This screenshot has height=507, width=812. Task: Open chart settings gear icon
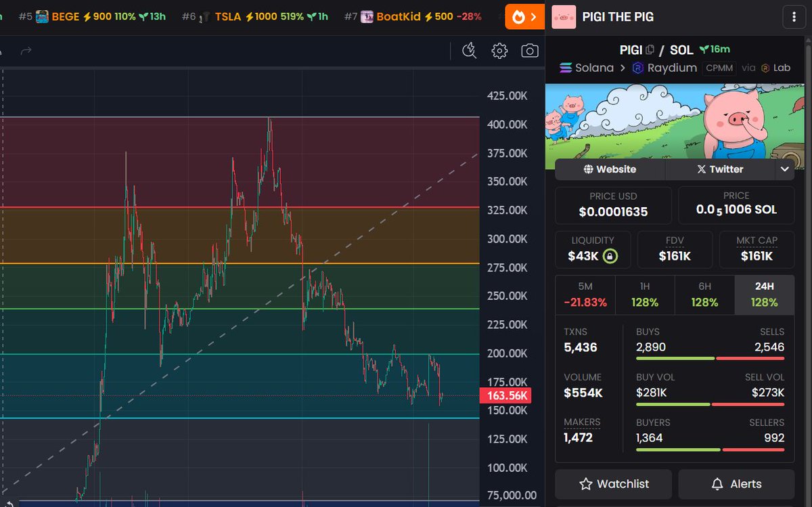click(x=499, y=51)
